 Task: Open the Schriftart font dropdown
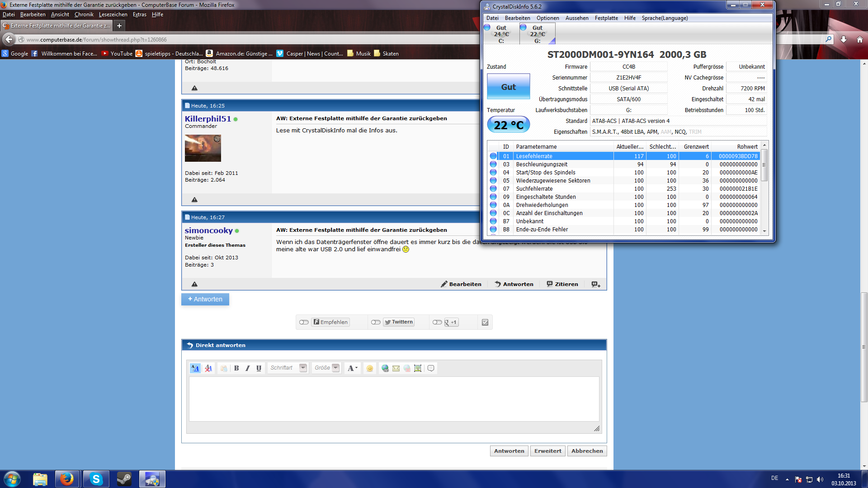(x=303, y=368)
